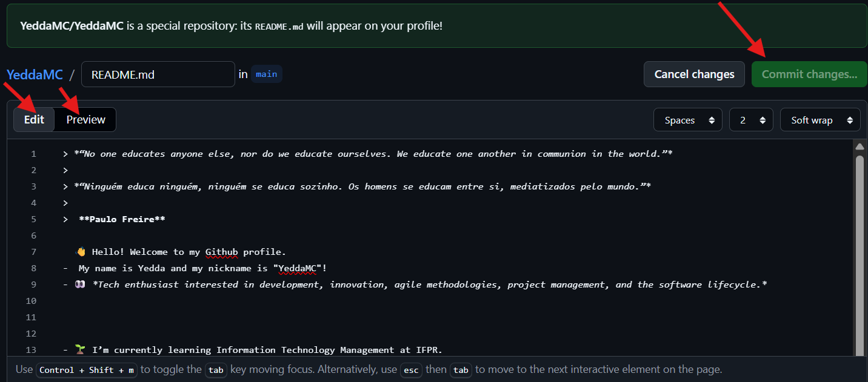The image size is (868, 382).
Task: Click the Portuguese quote on line 3
Action: point(362,186)
